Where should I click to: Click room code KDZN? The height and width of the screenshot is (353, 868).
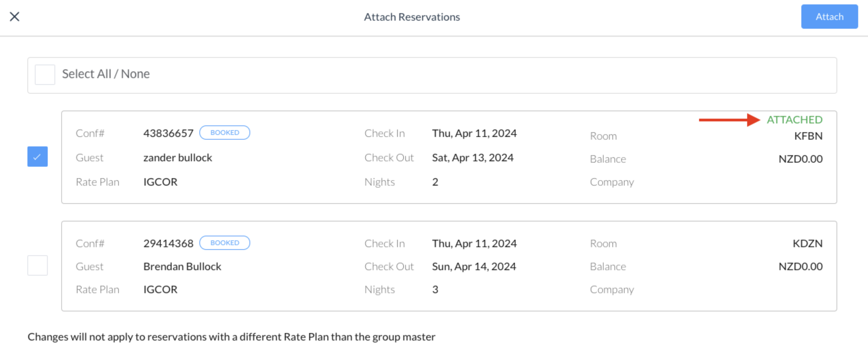point(808,243)
